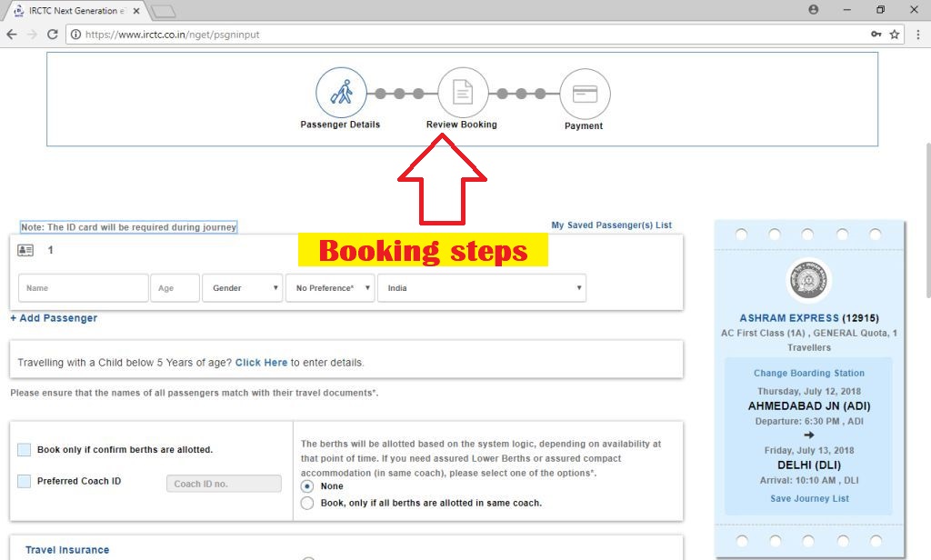Click the Review Booking document icon
The image size is (931, 560).
462,91
